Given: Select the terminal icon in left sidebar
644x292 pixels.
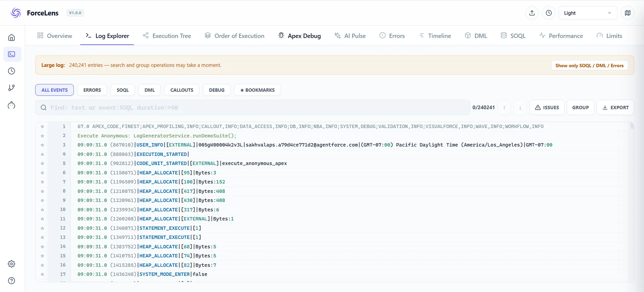Looking at the screenshot, I should pyautogui.click(x=12, y=54).
